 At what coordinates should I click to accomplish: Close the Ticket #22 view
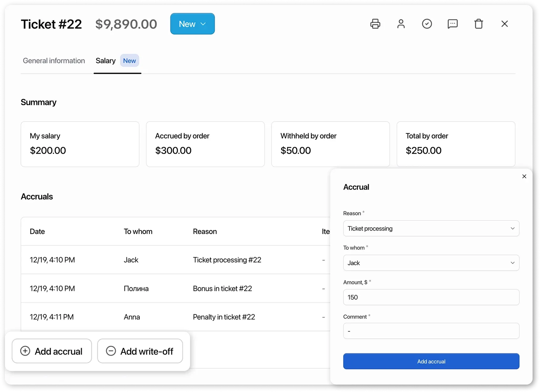[x=505, y=24]
